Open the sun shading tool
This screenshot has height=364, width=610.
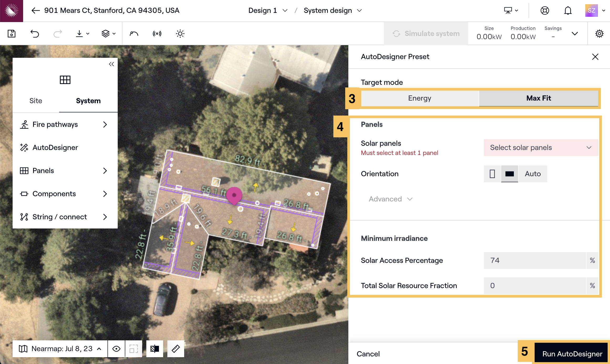click(x=180, y=34)
